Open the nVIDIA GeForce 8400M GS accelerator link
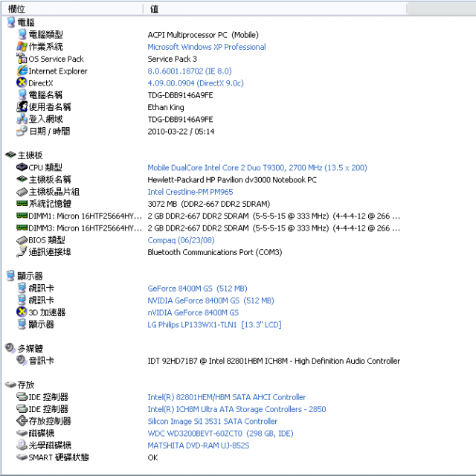476x476 pixels. click(x=193, y=312)
